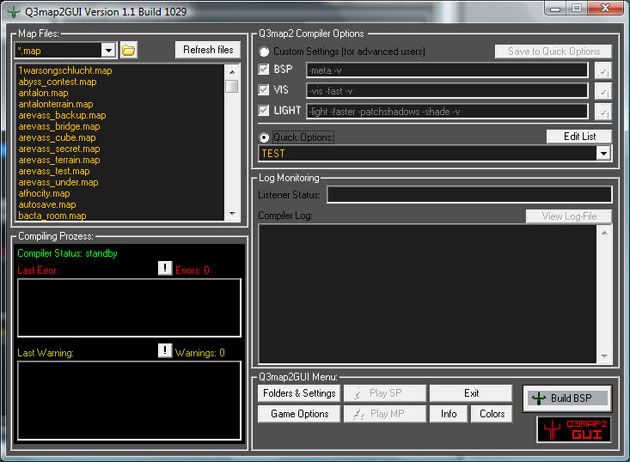Click Edit List button
Screen dimensions: 630x462
tap(579, 136)
